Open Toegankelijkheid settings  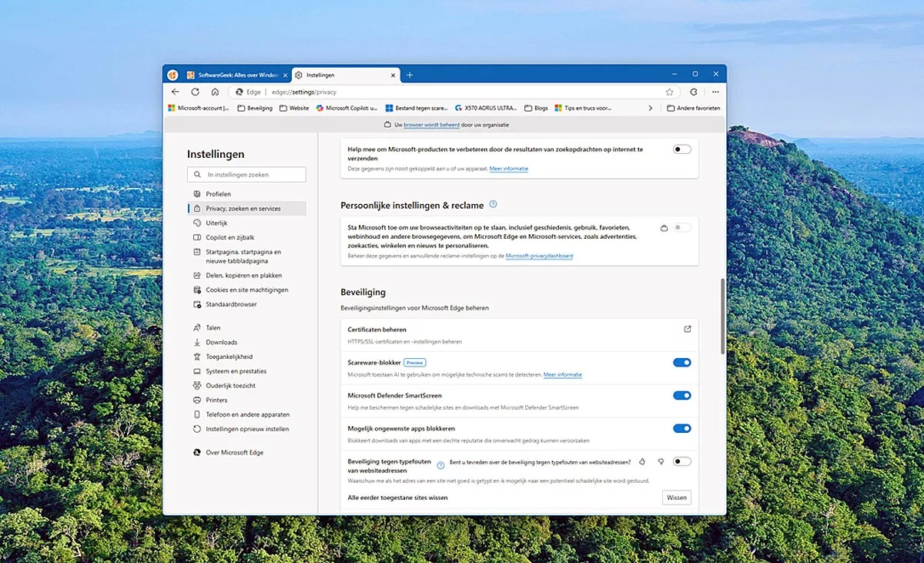tap(246, 357)
